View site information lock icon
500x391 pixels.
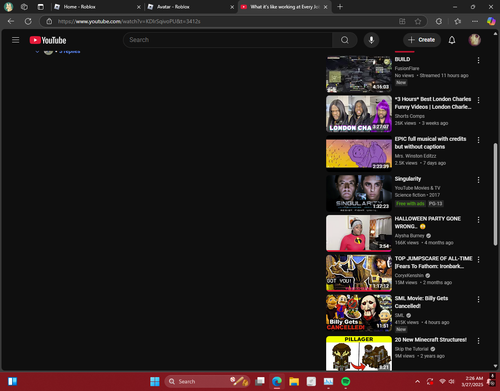point(49,21)
